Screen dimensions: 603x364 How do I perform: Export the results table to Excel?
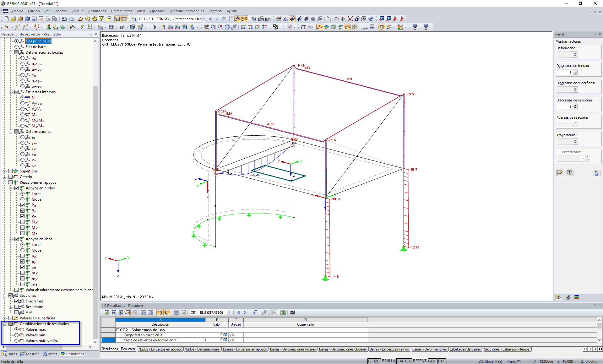pos(283,312)
